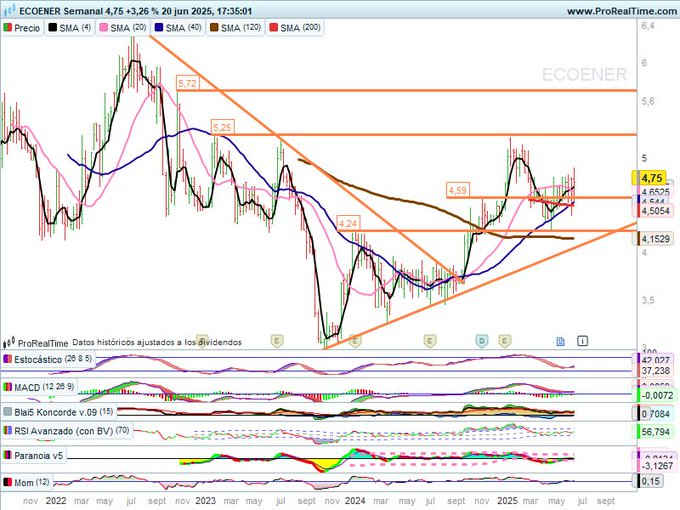Click the earnings E marker above 2023

[202, 340]
